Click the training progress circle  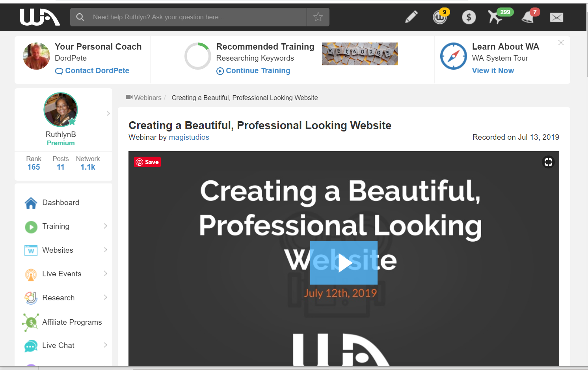pyautogui.click(x=198, y=56)
